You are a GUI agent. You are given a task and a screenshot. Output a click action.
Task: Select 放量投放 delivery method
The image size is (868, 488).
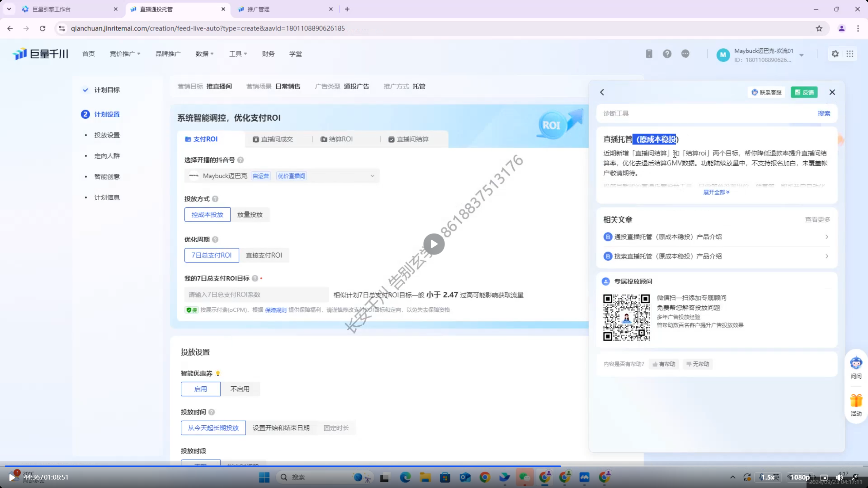tap(250, 215)
